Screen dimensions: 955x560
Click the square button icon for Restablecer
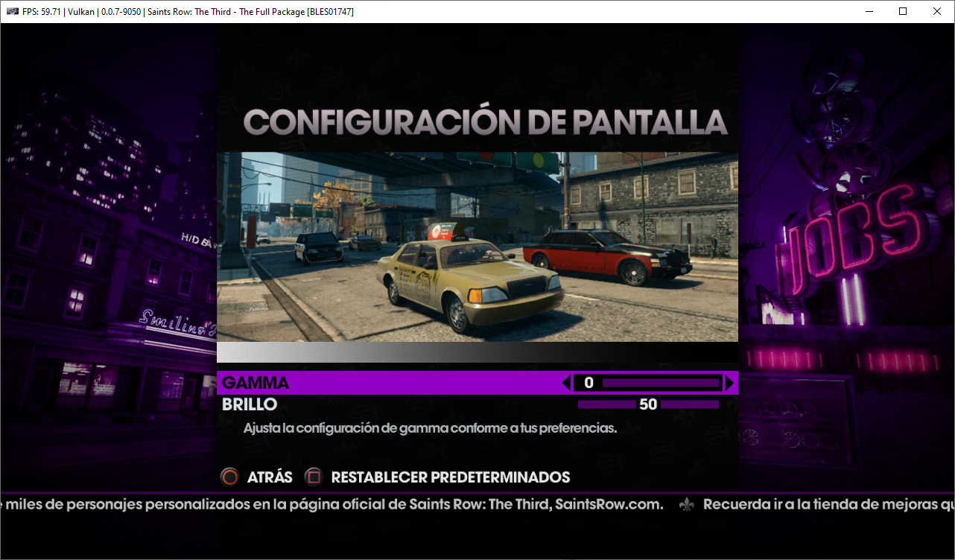click(x=314, y=477)
